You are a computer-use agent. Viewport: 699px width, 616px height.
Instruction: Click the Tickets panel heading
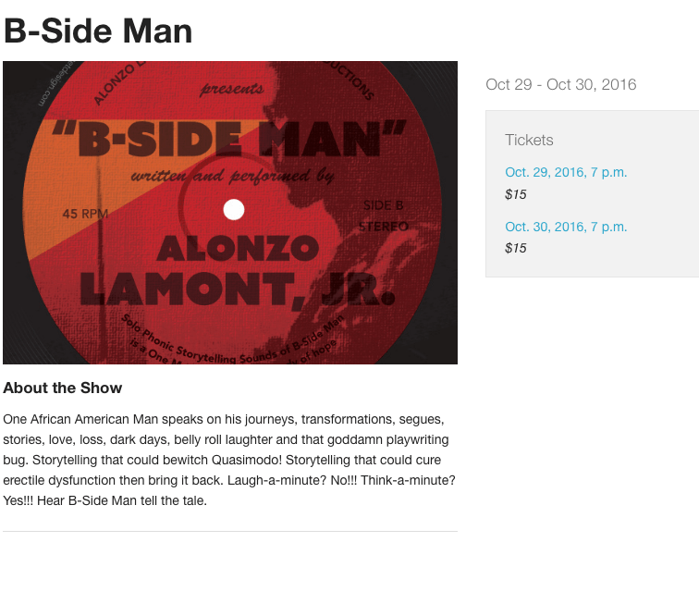coord(529,141)
